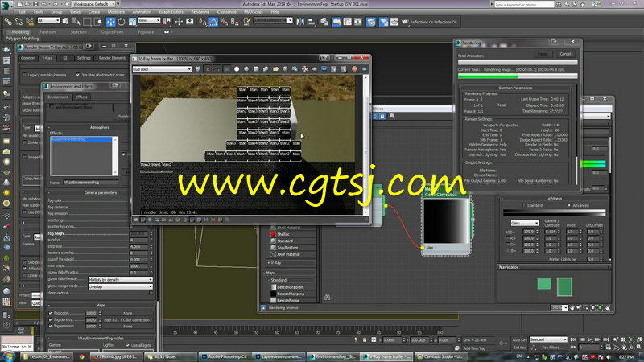Click Pause in the Rendering dialog
Image resolution: width=644 pixels, height=362 pixels.
pyautogui.click(x=543, y=54)
